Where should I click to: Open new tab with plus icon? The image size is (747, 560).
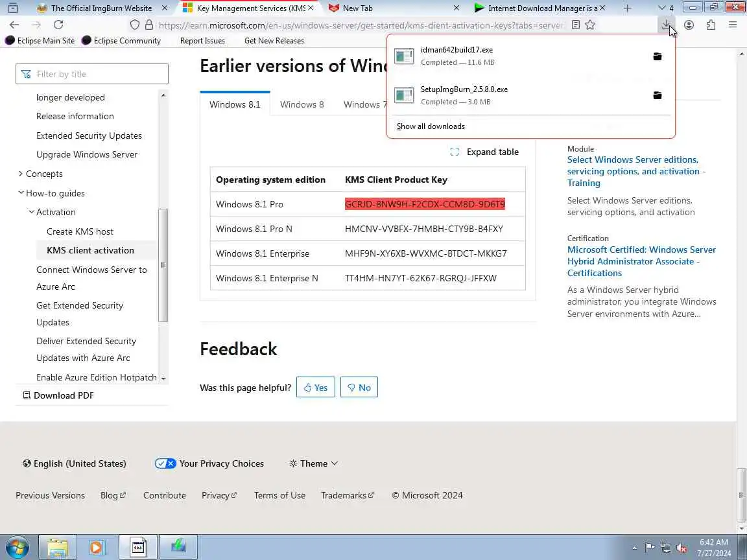[628, 8]
